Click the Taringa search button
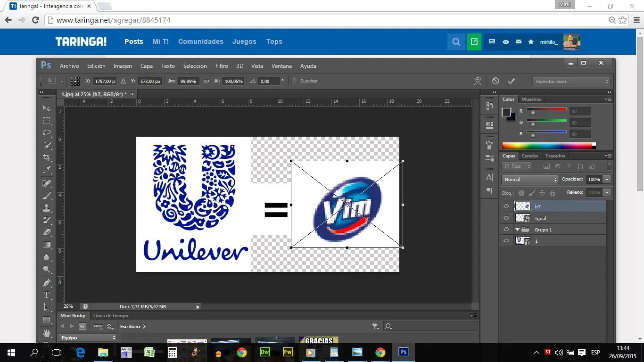The height and width of the screenshot is (362, 644). pyautogui.click(x=456, y=42)
